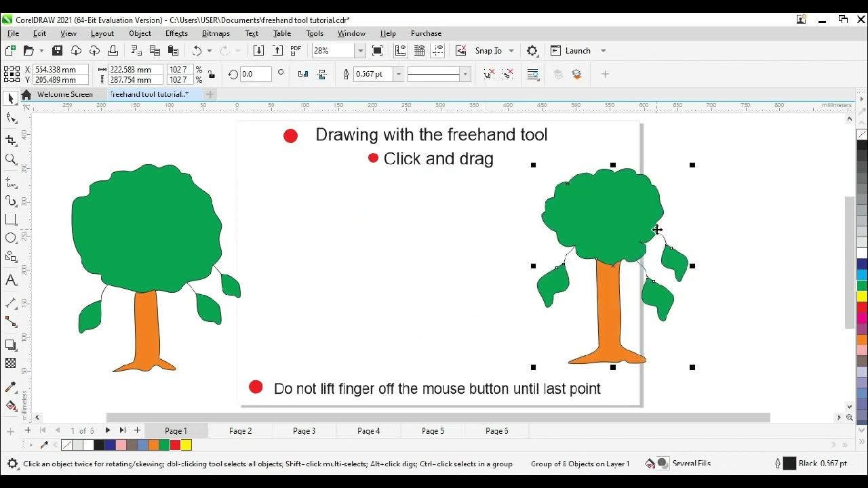Toggle the lock ratio padlock
The width and height of the screenshot is (868, 488).
click(x=212, y=75)
